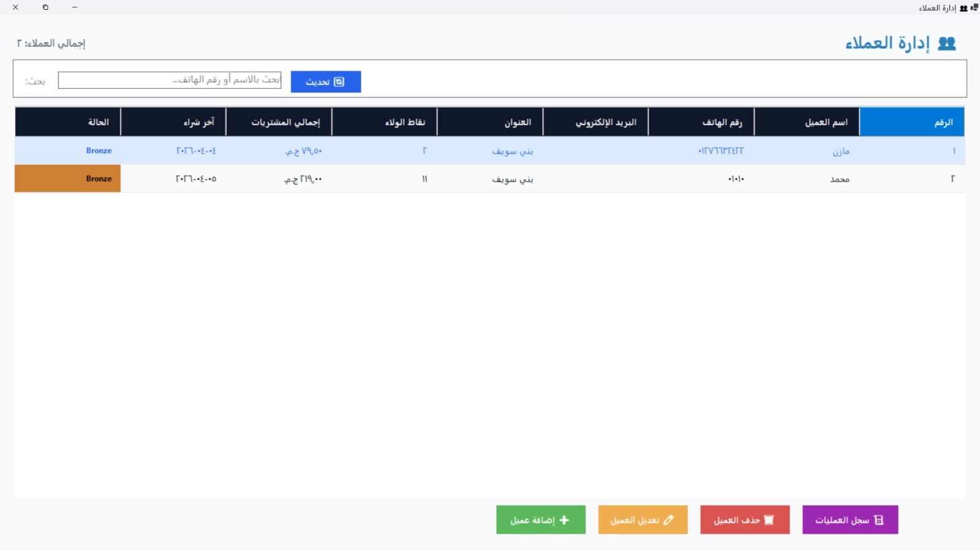980x551 pixels.
Task: Click the plus icon on إضافة عميل
Action: coord(564,520)
